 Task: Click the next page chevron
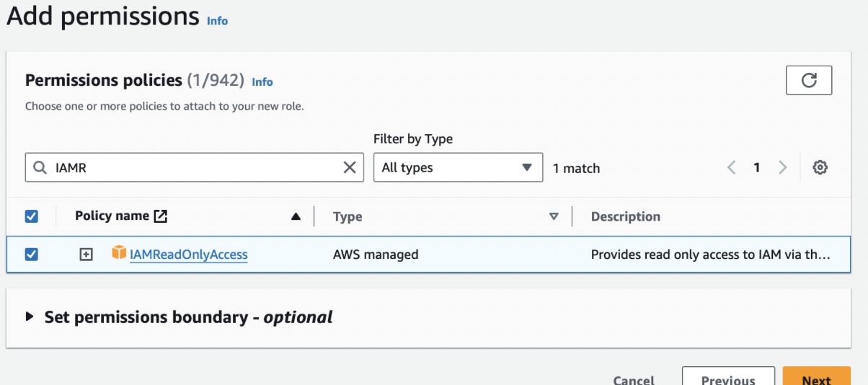[783, 167]
